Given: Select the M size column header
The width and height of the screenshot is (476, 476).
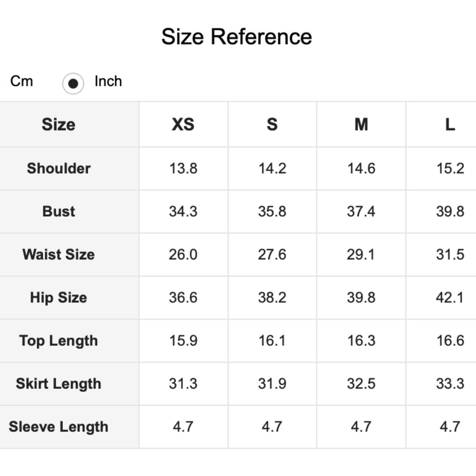Looking at the screenshot, I should coord(361,124).
